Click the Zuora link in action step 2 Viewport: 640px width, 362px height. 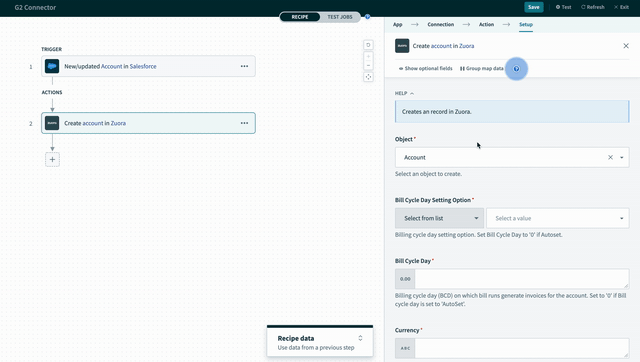pos(118,123)
